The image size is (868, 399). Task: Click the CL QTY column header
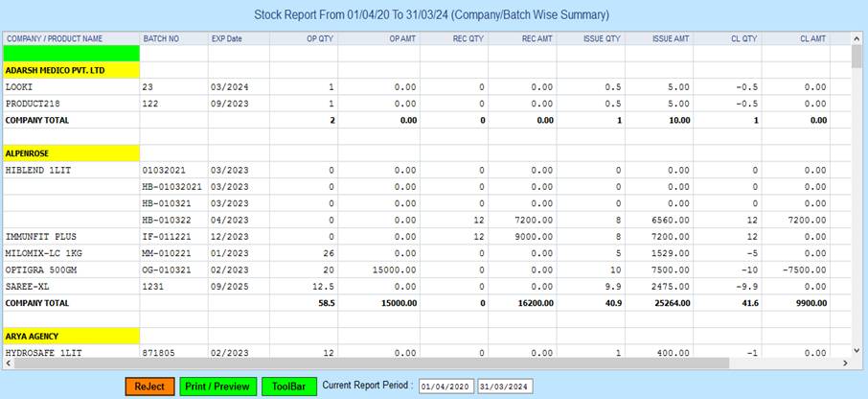[x=738, y=38]
